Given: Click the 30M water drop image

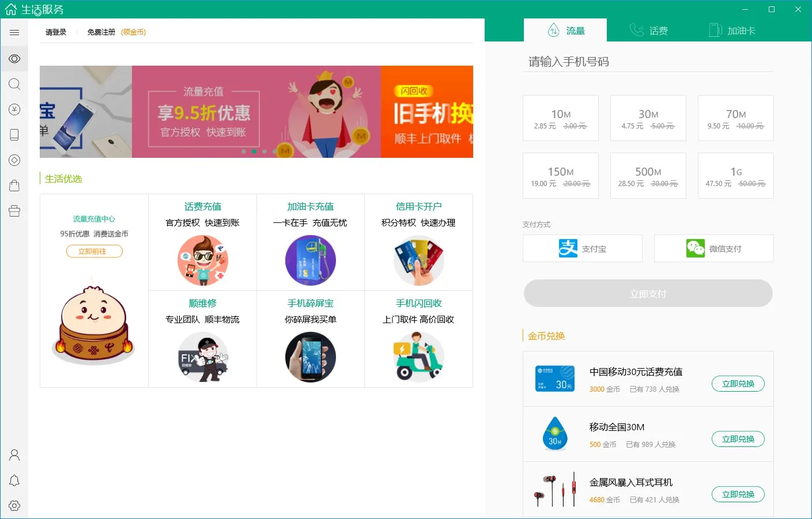Looking at the screenshot, I should [x=555, y=434].
